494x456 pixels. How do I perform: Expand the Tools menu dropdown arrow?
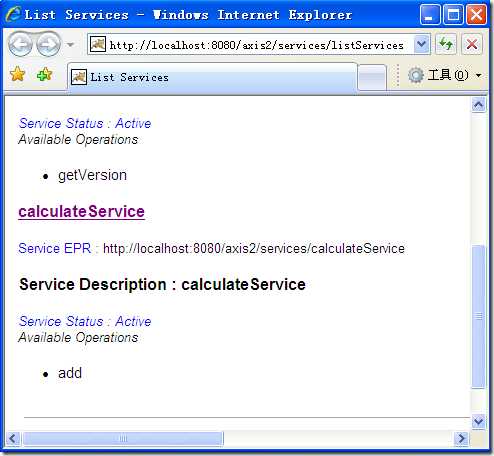click(479, 76)
